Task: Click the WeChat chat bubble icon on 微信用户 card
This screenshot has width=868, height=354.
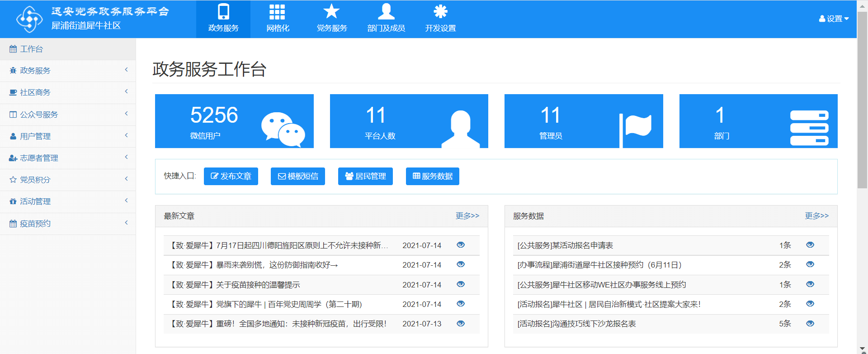Action: pyautogui.click(x=283, y=129)
